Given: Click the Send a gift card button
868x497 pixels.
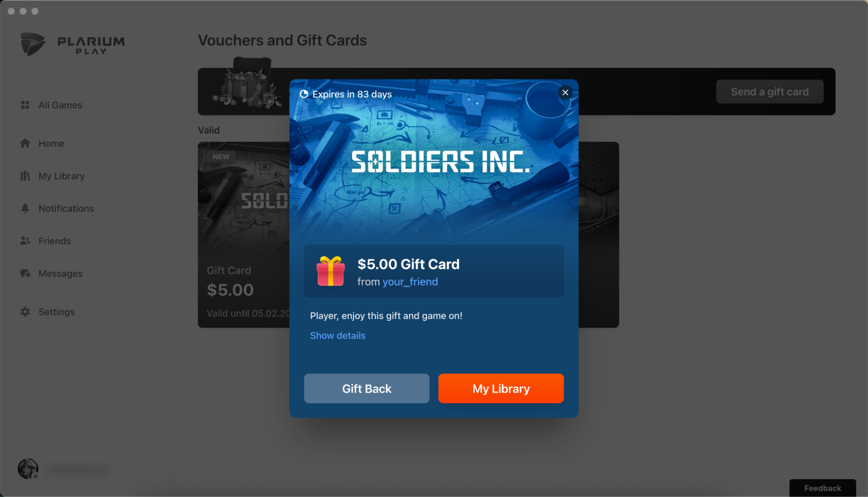Looking at the screenshot, I should click(x=769, y=92).
